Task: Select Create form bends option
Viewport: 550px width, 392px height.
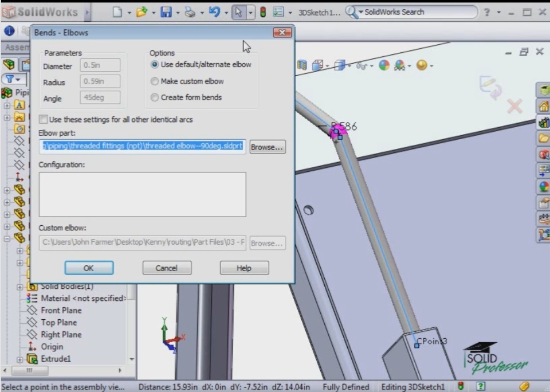Action: [154, 97]
